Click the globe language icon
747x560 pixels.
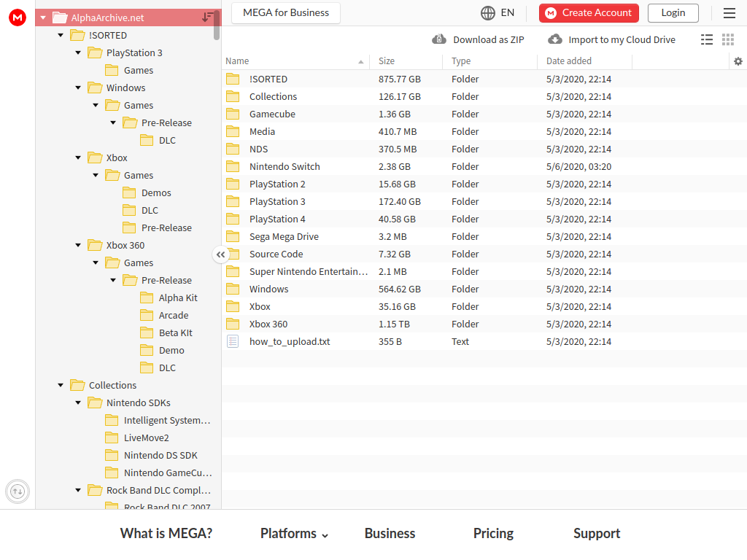pos(488,13)
